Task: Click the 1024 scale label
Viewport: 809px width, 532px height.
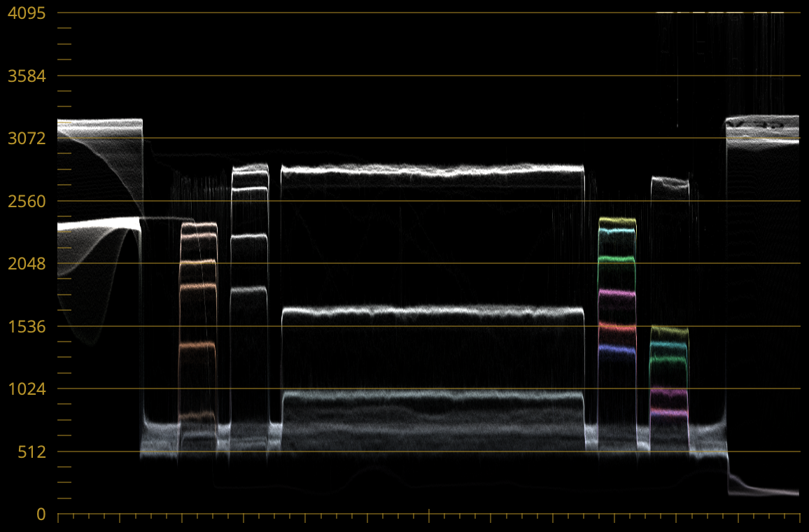Action: [26, 388]
